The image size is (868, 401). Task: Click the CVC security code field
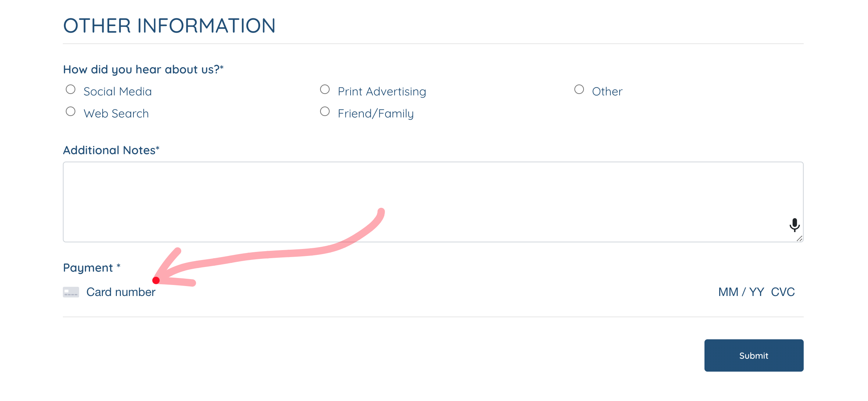click(x=783, y=292)
